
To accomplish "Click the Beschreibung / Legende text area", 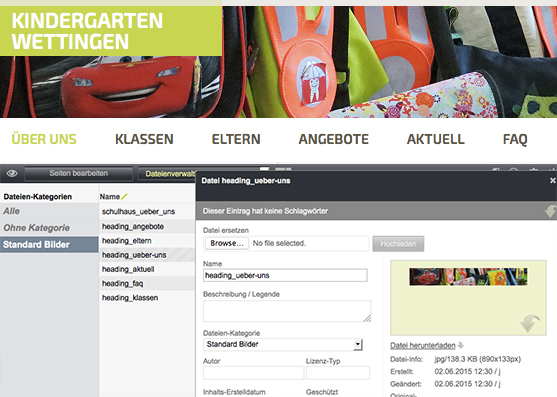I will tap(287, 311).
